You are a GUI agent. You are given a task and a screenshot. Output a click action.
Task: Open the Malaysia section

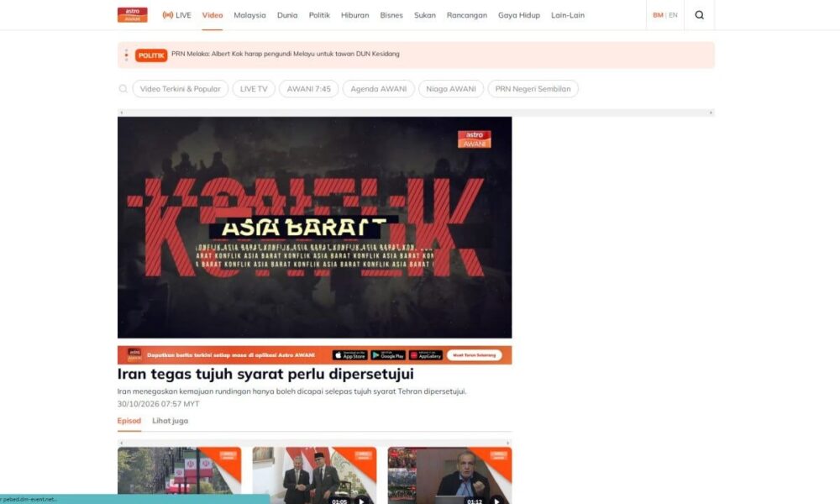click(x=249, y=15)
